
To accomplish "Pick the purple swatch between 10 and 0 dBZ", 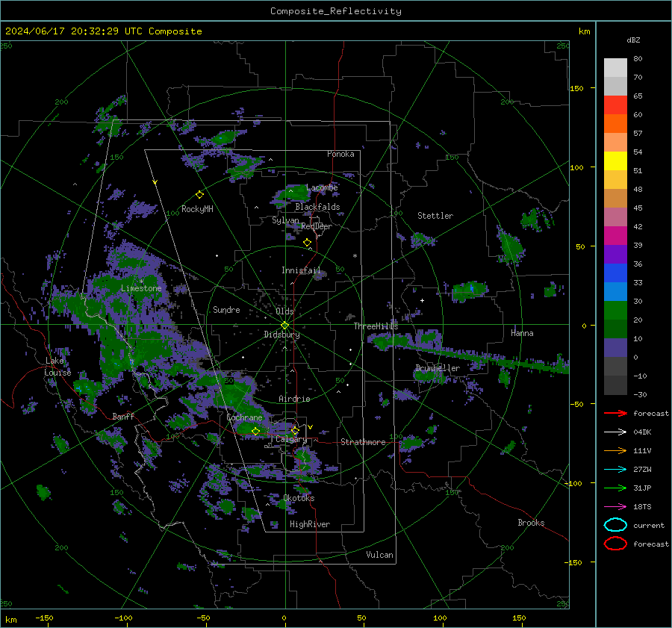I will click(615, 348).
